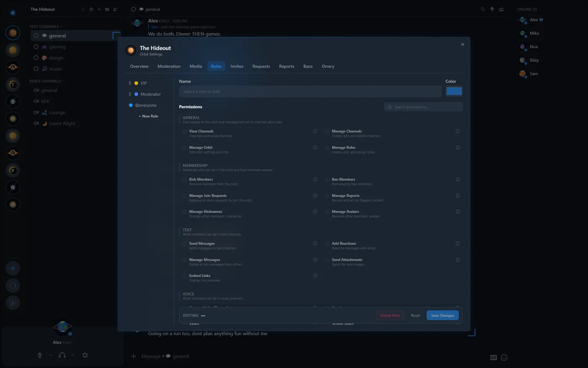This screenshot has width=588, height=368.
Task: Toggle the member list icon in chat header
Action: 501,9
